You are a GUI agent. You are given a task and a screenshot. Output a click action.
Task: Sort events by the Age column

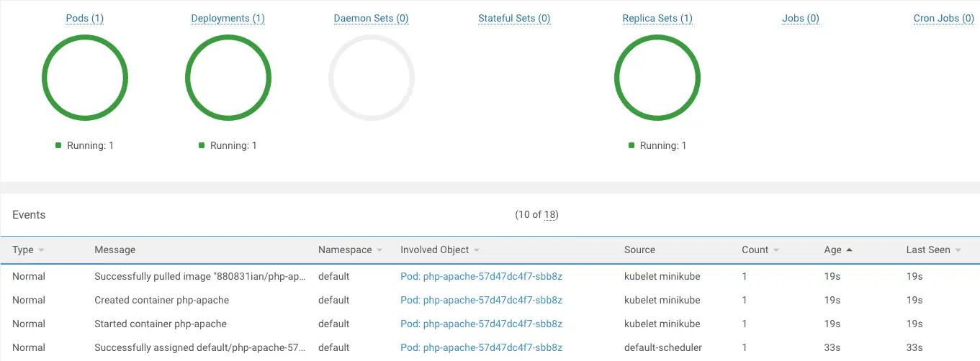coord(833,250)
